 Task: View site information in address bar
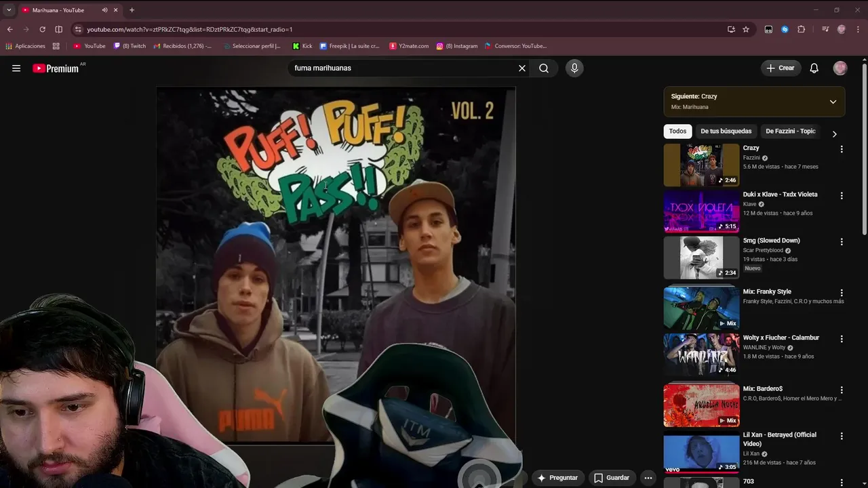tap(78, 29)
